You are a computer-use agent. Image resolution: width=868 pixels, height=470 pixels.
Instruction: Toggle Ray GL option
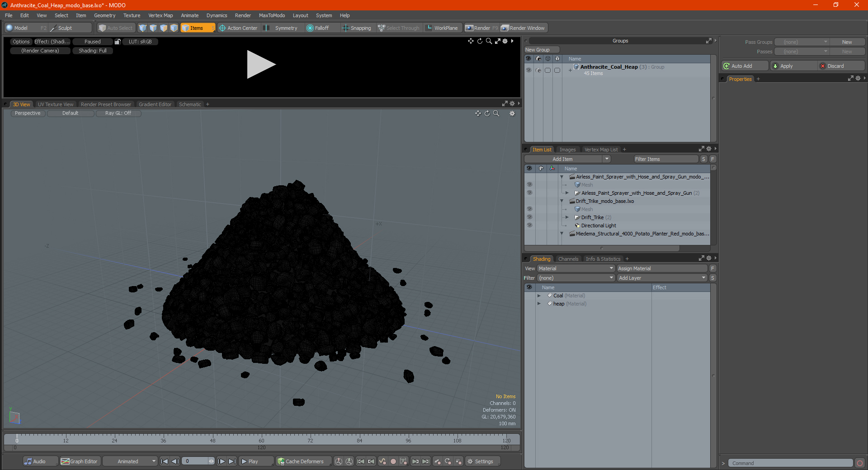(x=118, y=113)
